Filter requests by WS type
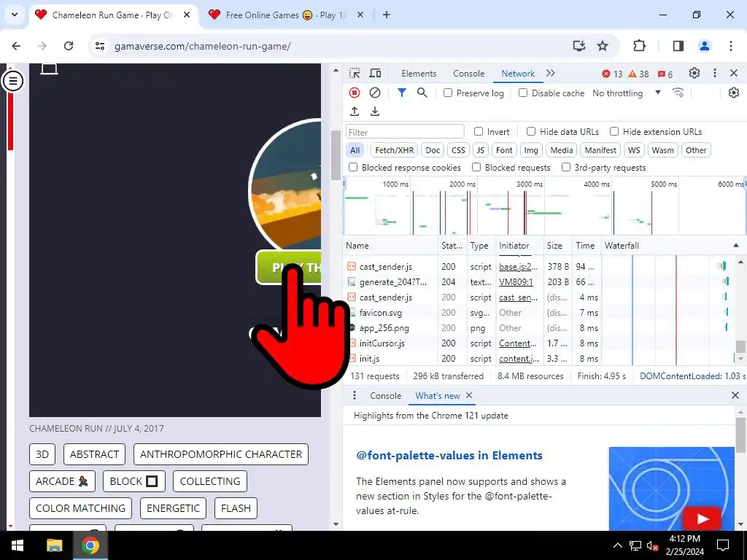The height and width of the screenshot is (560, 747). tap(634, 150)
